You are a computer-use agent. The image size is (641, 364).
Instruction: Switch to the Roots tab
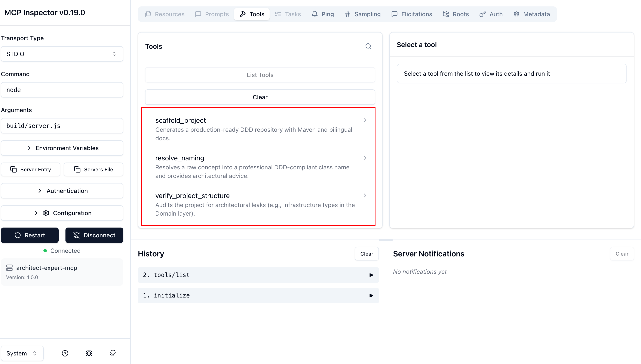pos(456,14)
